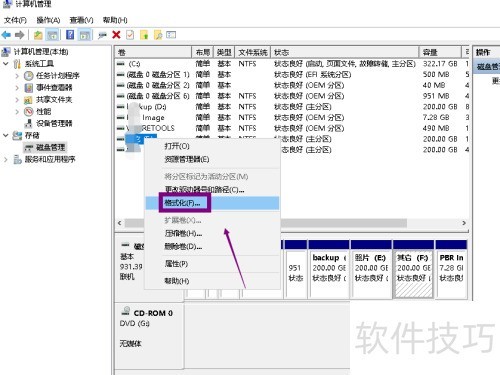Click the gray Forward arrow in toolbar
This screenshot has width=500, height=375.
20,34
